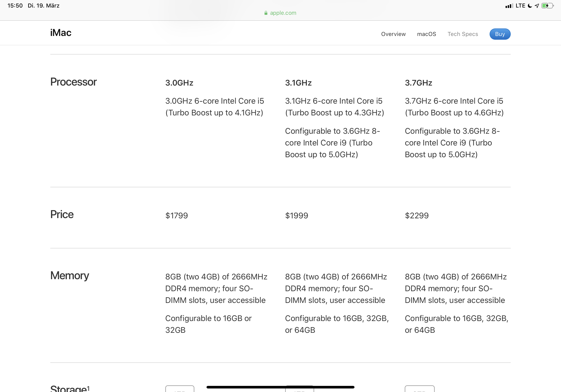The image size is (561, 392).
Task: Select the 3.0GHz column heading
Action: (179, 83)
